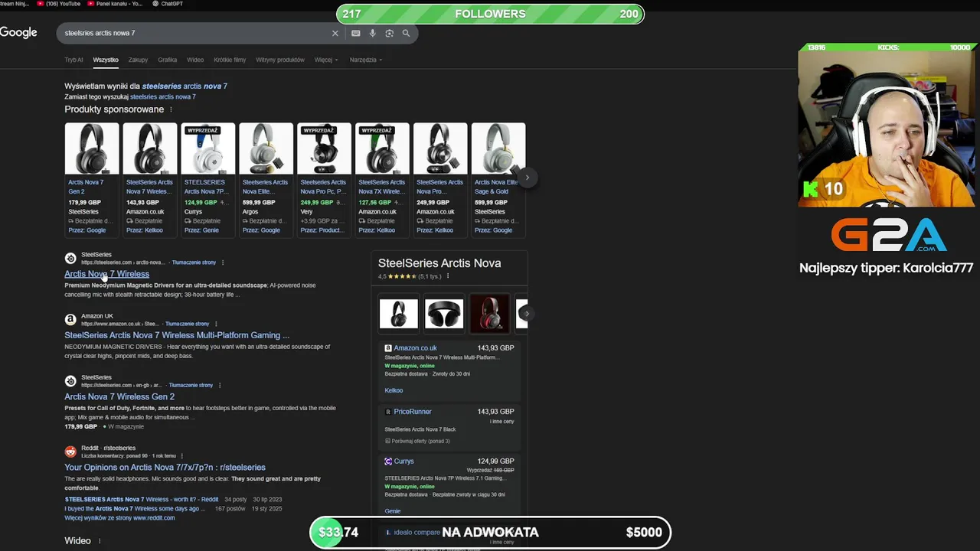Click the Amazon UK favicon in results
Viewport: 980px width, 551px height.
coord(70,320)
